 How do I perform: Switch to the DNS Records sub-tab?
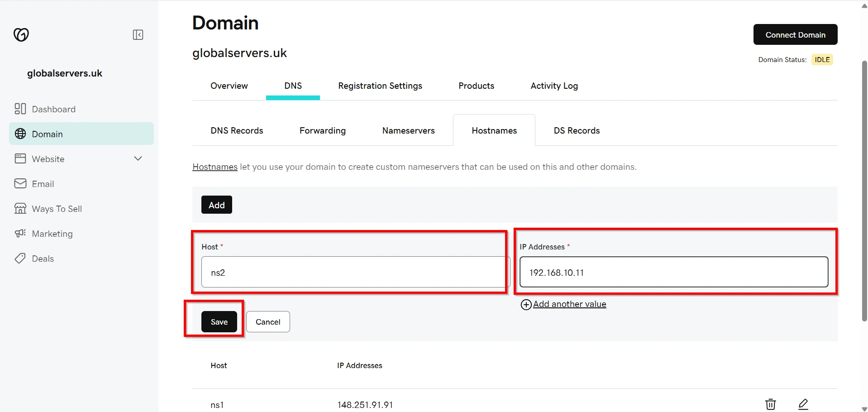coord(237,130)
